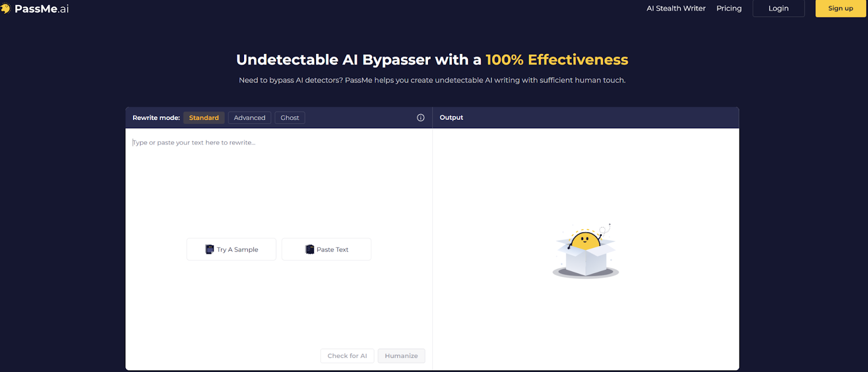Screen dimensions: 868x372
Task: Choose the Ghost rewrite mode
Action: pos(290,118)
